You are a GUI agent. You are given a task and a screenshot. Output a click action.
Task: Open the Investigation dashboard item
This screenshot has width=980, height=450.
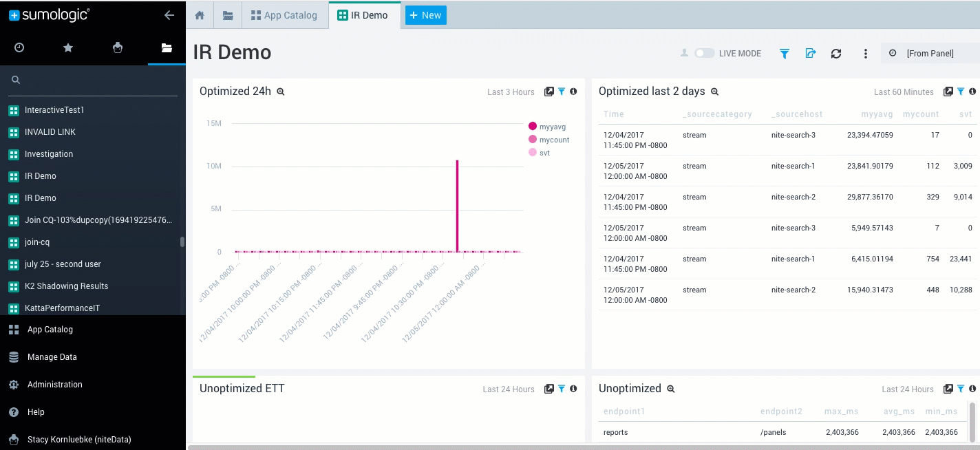(48, 154)
